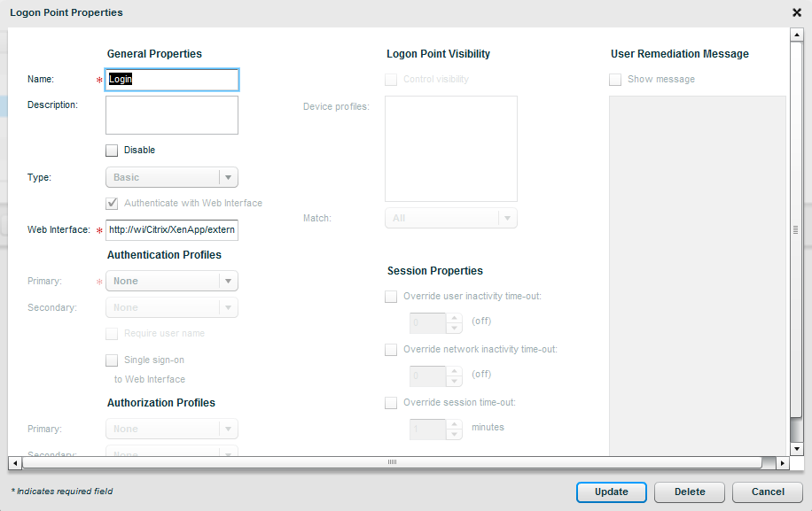
Task: Click the network inactivity time-out value field
Action: click(x=428, y=376)
